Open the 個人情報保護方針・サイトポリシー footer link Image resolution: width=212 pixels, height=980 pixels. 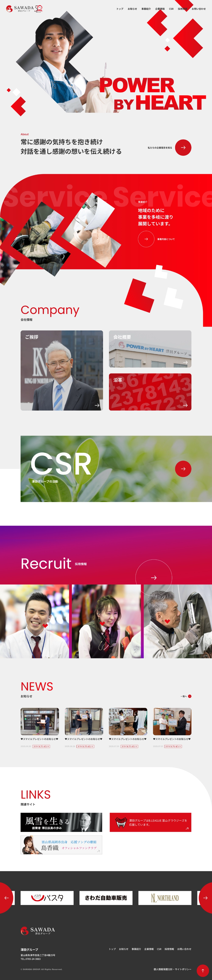pos(172,969)
